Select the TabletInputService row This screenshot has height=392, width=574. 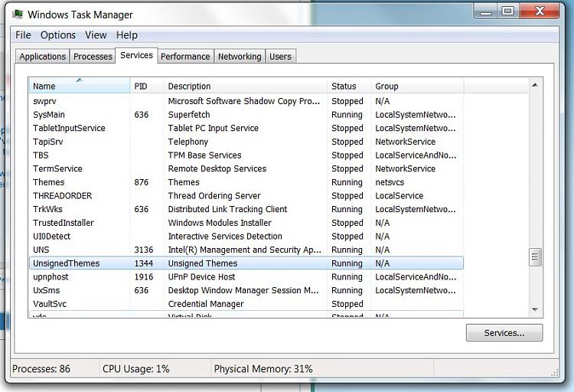point(246,128)
